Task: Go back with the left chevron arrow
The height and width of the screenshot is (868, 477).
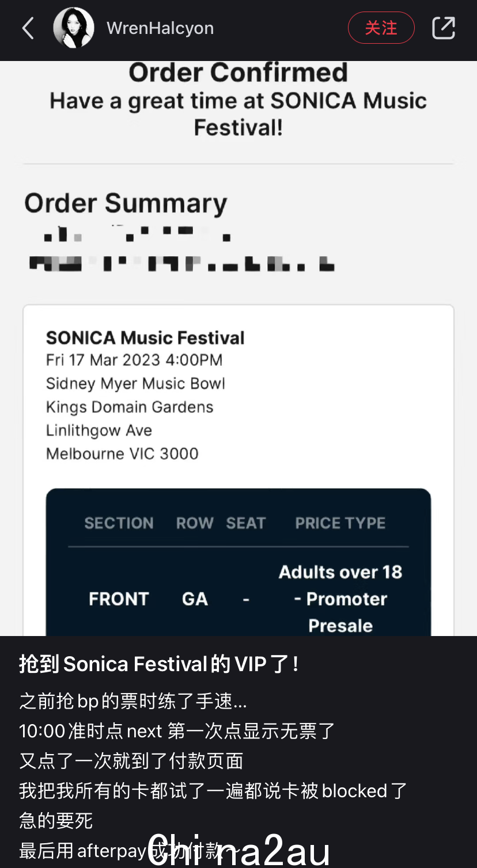Action: coord(28,28)
